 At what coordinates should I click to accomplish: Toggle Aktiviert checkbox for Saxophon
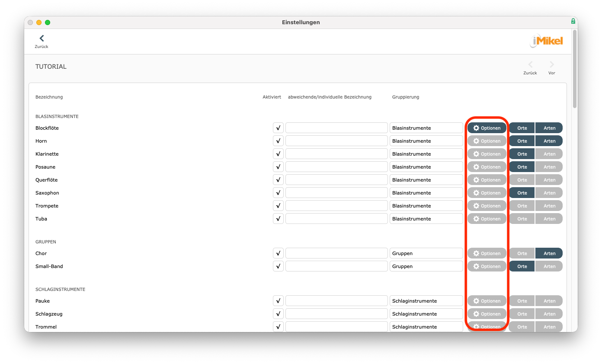pyautogui.click(x=278, y=193)
